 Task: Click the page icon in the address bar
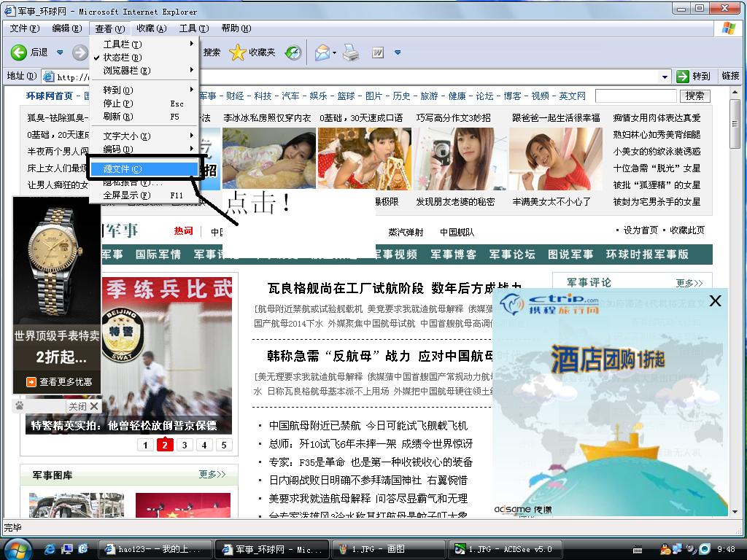tap(48, 76)
